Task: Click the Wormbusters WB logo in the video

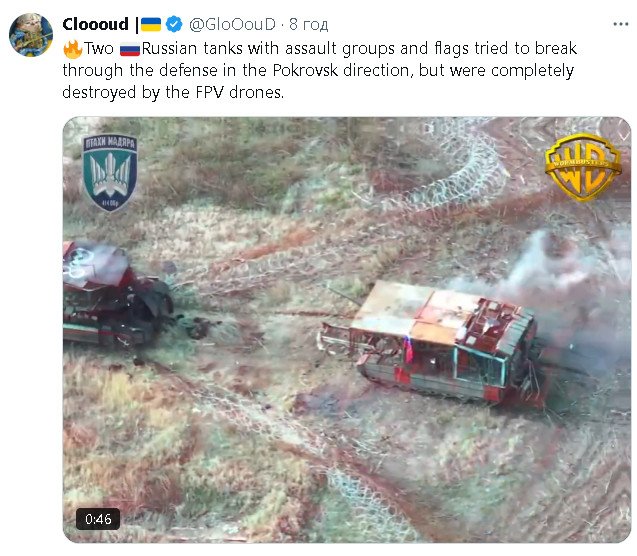Action: (583, 167)
